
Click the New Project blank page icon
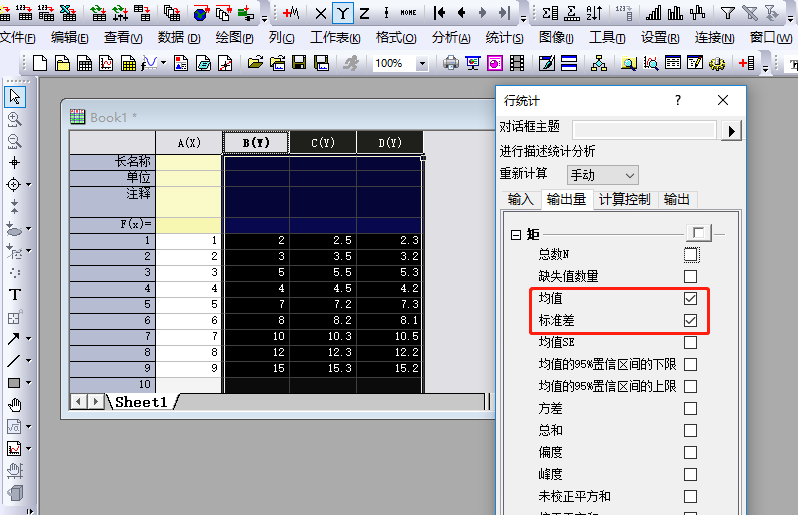click(40, 63)
